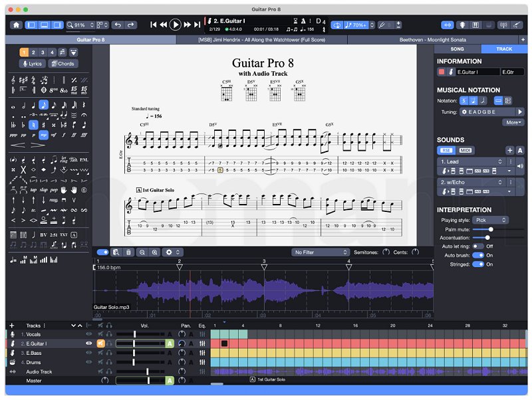
Task: Select the eighth note duration icon
Action: click(44, 104)
